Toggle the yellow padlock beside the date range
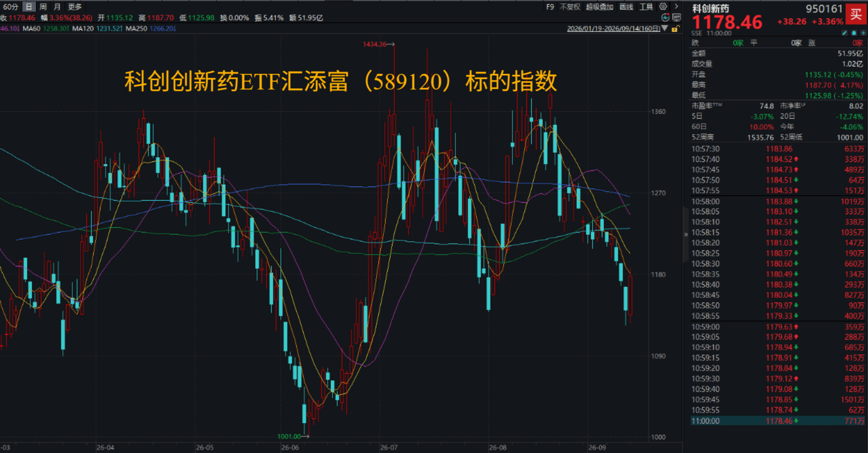868x453 pixels. [x=675, y=29]
